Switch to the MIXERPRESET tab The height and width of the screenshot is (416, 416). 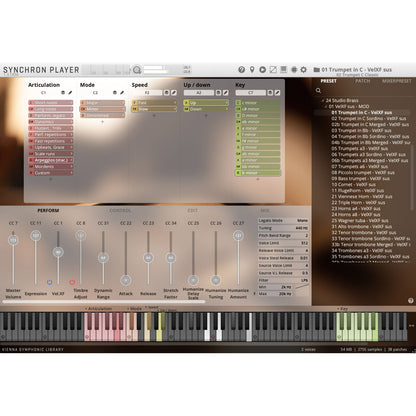(x=397, y=81)
